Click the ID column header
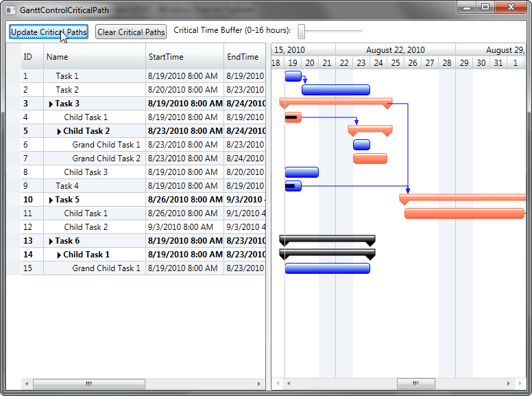 pos(32,57)
